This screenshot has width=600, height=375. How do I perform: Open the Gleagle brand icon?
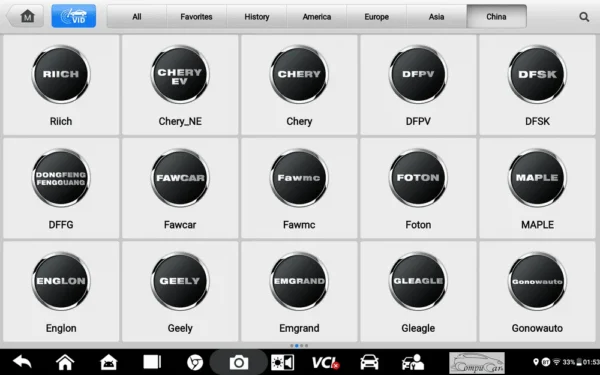(418, 281)
